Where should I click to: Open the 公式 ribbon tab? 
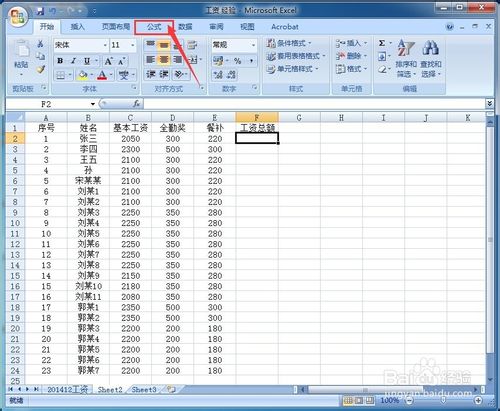pos(154,27)
